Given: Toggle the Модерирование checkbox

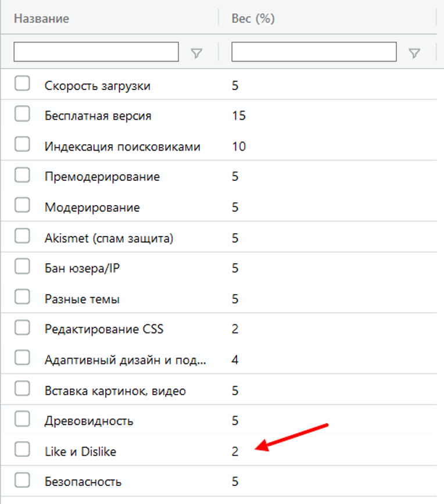Looking at the screenshot, I should [x=22, y=205].
